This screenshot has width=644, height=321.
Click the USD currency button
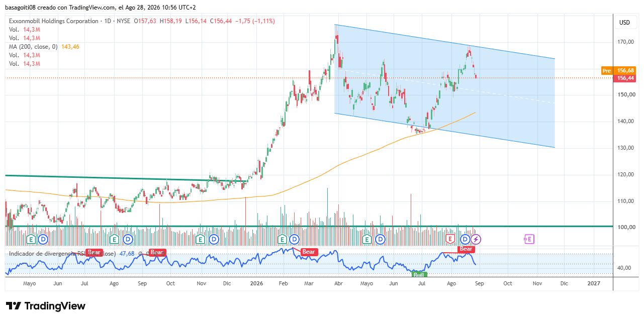pos(624,23)
